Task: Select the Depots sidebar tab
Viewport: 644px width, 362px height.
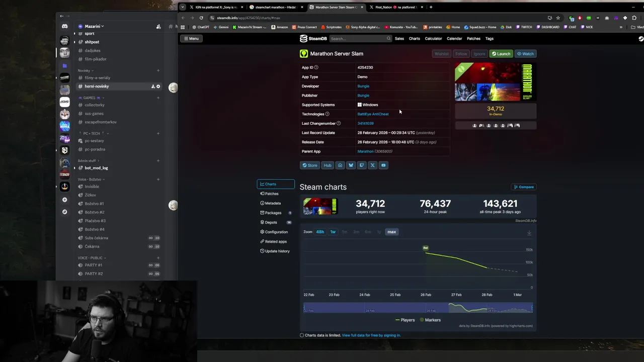Action: (275, 222)
